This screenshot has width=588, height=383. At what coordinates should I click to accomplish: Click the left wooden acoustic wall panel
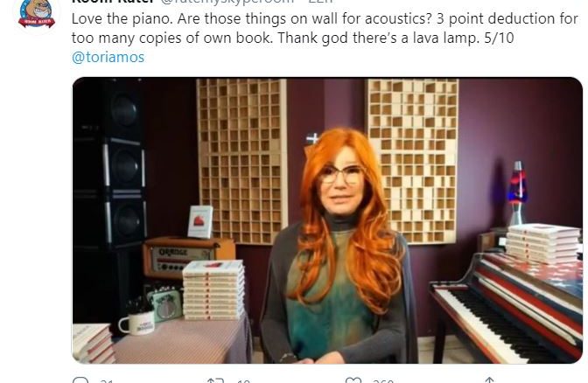pyautogui.click(x=241, y=161)
